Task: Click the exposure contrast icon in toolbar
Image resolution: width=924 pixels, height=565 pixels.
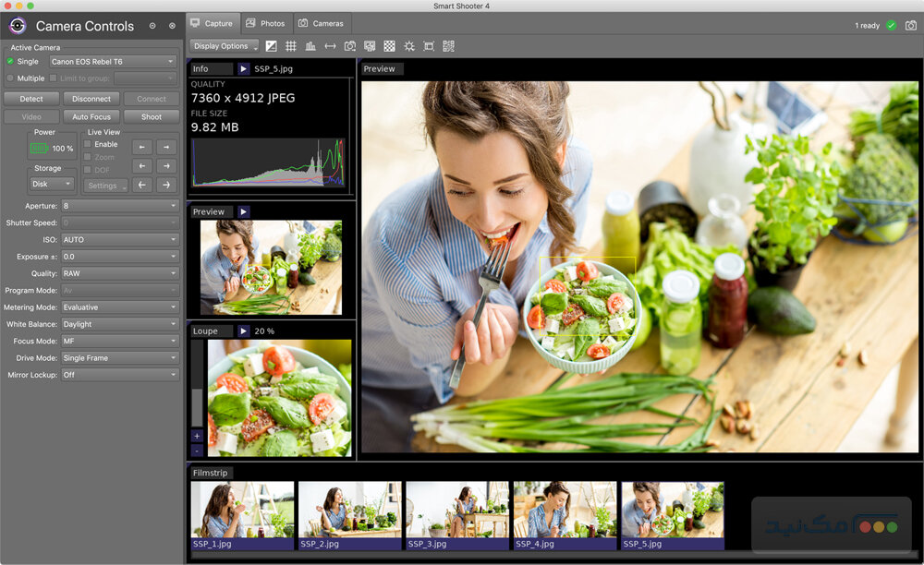Action: 272,46
